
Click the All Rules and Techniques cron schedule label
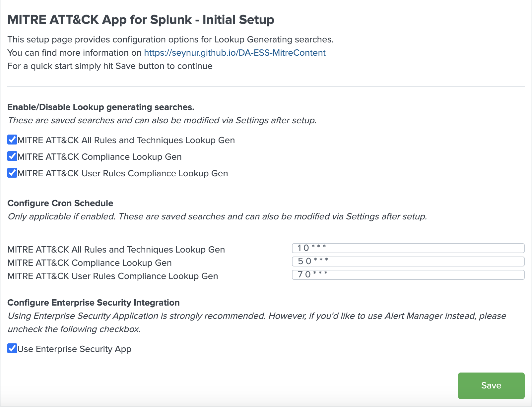point(116,250)
